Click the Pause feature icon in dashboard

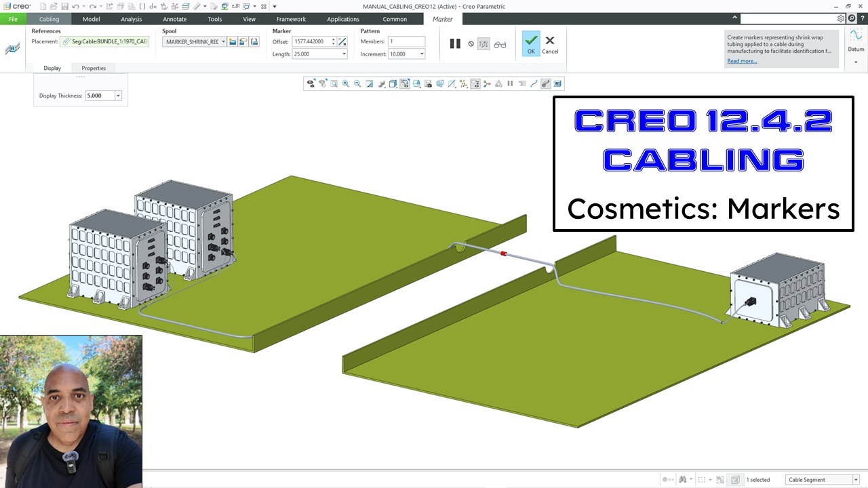(455, 44)
